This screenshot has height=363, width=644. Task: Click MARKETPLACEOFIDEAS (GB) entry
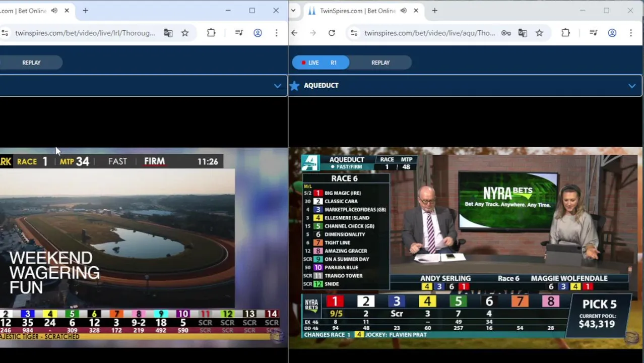[x=355, y=210]
